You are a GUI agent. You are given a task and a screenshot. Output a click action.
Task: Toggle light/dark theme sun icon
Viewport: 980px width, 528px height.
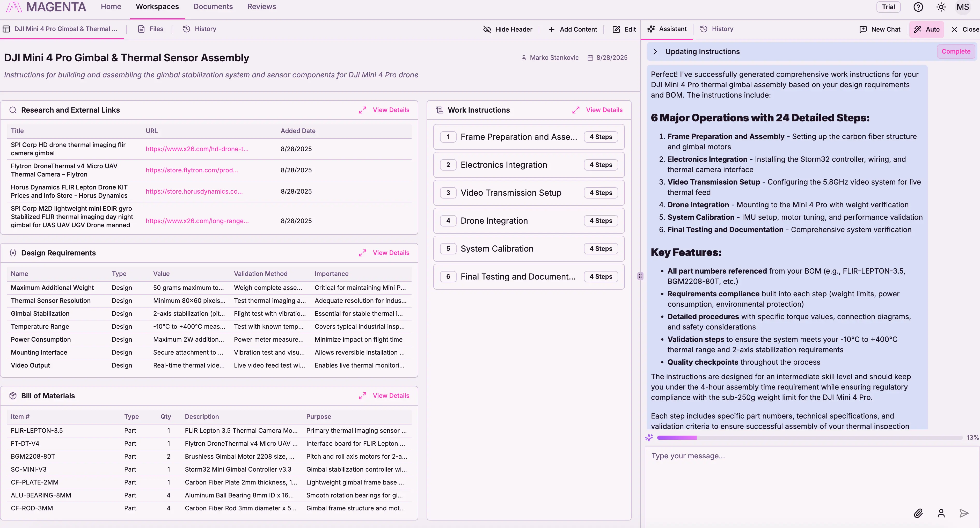point(941,7)
